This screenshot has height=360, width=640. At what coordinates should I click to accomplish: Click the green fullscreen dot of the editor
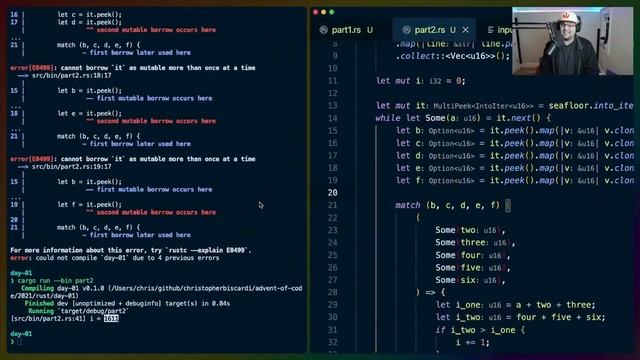coord(332,12)
